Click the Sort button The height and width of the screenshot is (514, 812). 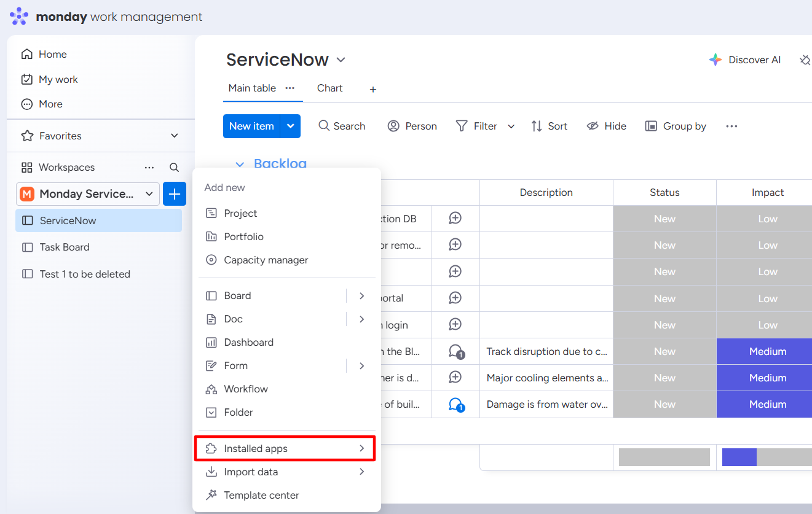(x=549, y=126)
